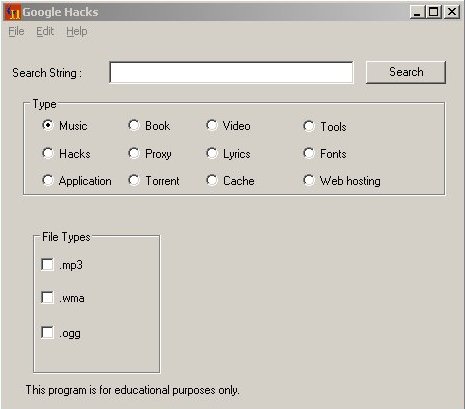This screenshot has height=409, width=465.
Task: Click the Search String input field
Action: 231,72
